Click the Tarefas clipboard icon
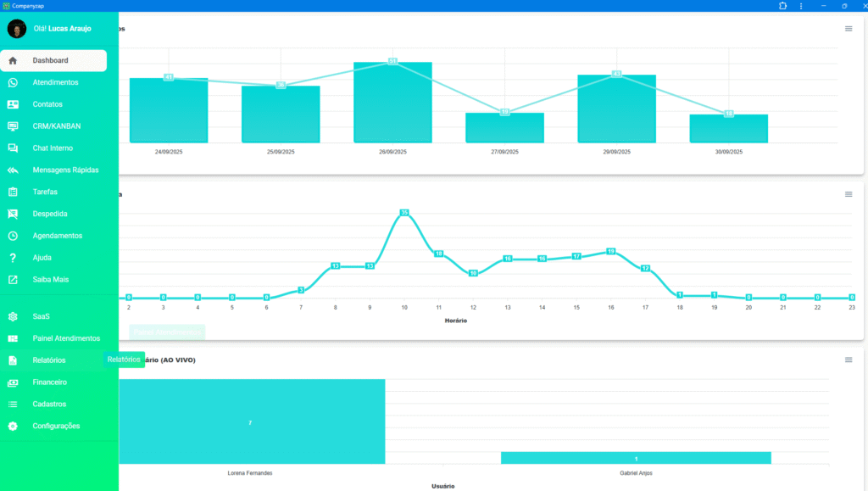The width and height of the screenshot is (868, 491). pyautogui.click(x=13, y=192)
